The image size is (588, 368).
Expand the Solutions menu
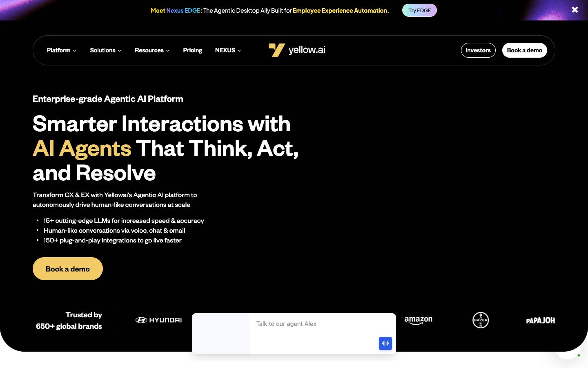[x=106, y=50]
